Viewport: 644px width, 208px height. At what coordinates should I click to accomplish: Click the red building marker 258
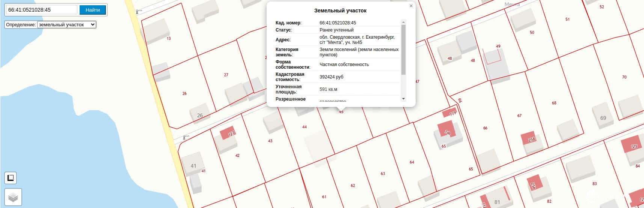click(528, 139)
